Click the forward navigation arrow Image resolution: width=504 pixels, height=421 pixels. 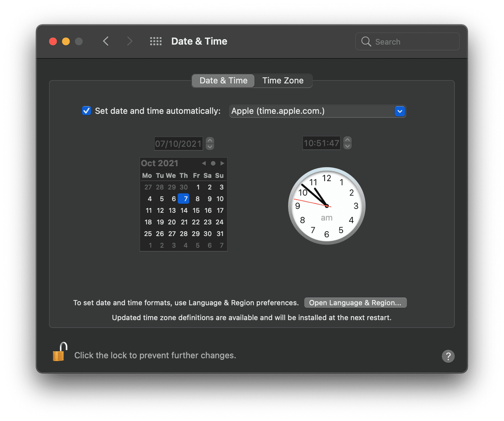[x=129, y=41]
